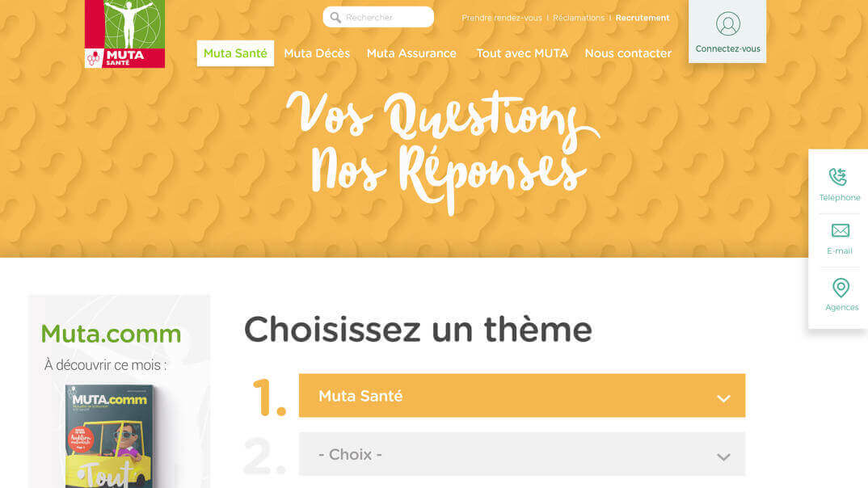Open the Réclamations link
Image resolution: width=868 pixels, height=488 pixels.
point(579,18)
